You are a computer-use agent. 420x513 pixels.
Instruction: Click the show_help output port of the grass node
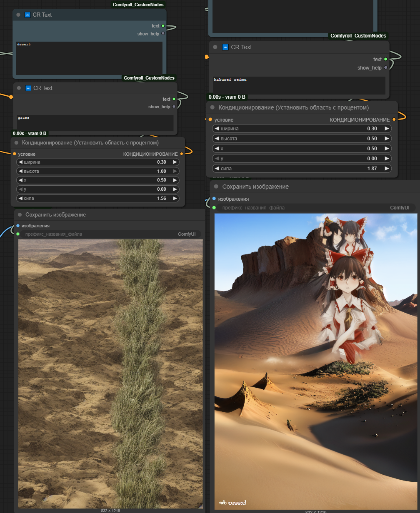(x=174, y=107)
